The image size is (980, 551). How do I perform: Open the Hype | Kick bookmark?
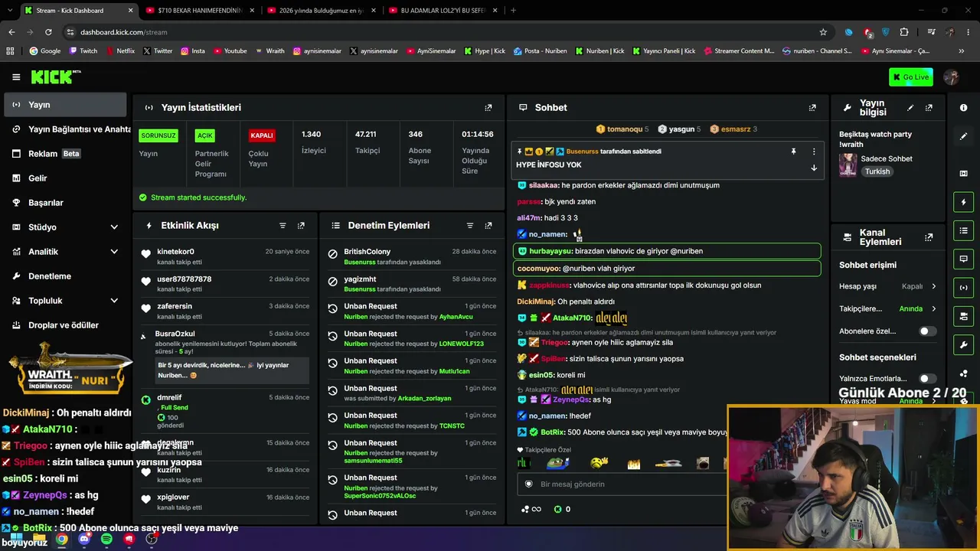pyautogui.click(x=484, y=51)
